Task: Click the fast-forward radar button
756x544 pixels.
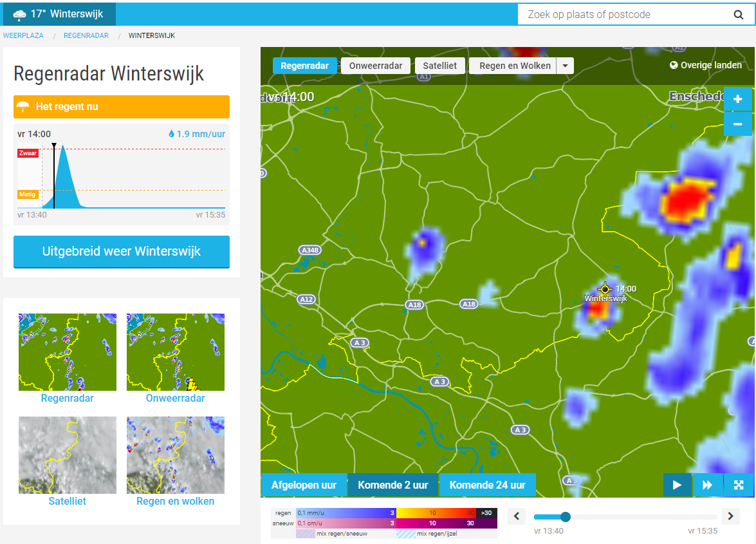Action: click(707, 485)
